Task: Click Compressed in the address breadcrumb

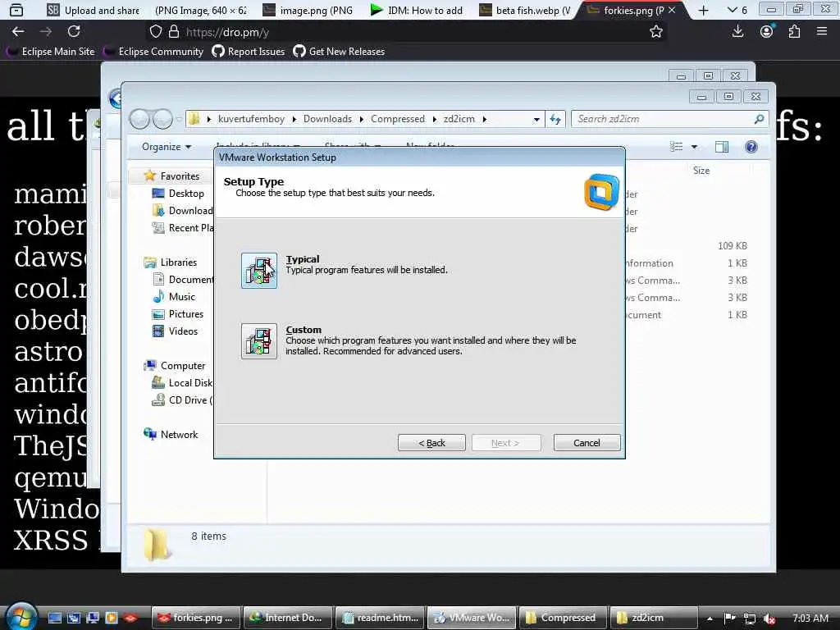Action: pyautogui.click(x=398, y=119)
